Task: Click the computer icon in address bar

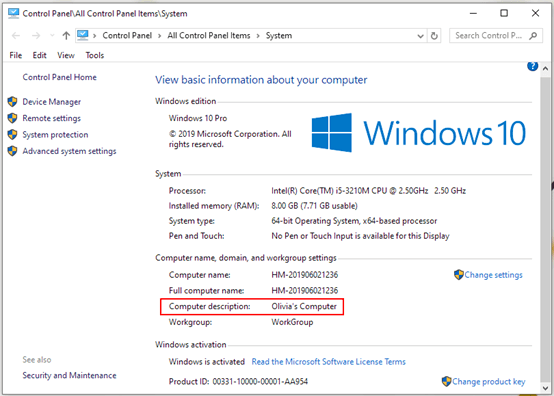Action: [83, 35]
